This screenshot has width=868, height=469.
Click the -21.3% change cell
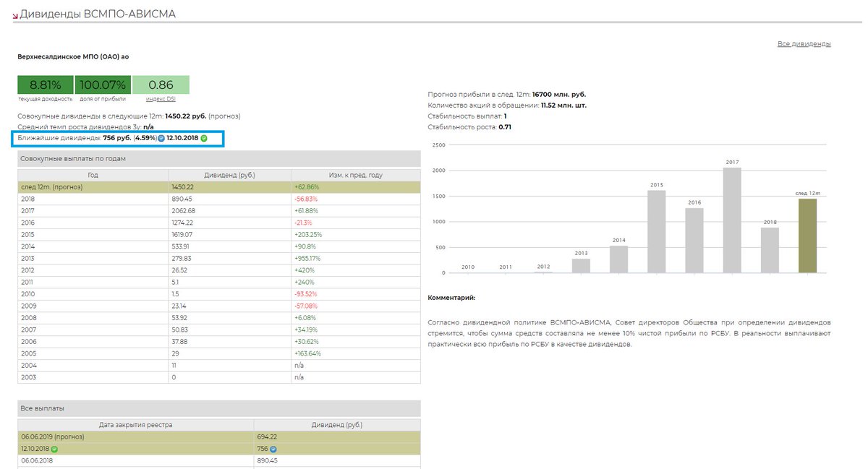(x=355, y=223)
